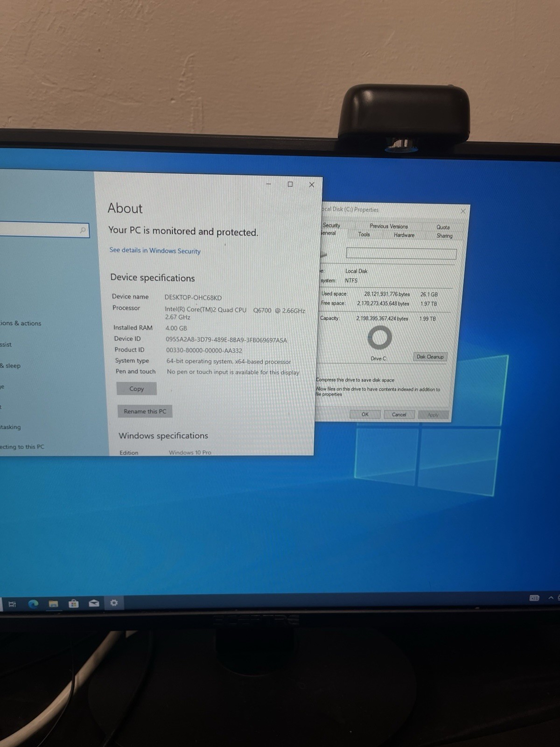Click the Drive C usage donut chart
560x747 pixels.
click(379, 337)
